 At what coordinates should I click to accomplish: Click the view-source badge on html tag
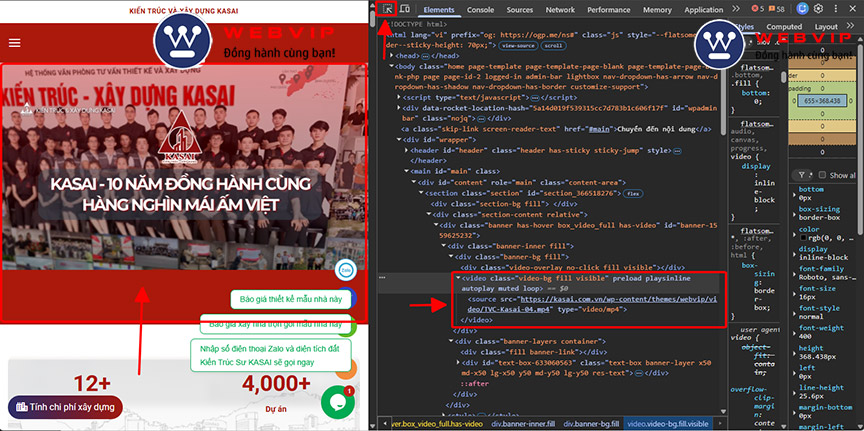[518, 46]
